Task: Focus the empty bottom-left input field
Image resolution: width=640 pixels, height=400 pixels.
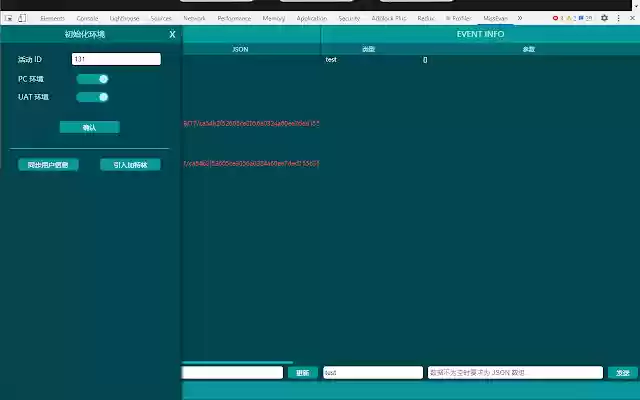Action: (x=232, y=373)
